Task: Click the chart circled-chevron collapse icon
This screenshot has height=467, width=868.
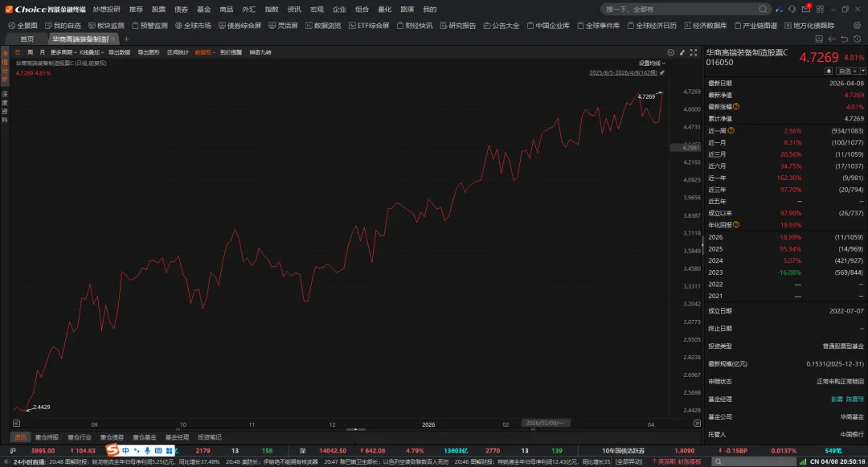Action: pos(670,52)
